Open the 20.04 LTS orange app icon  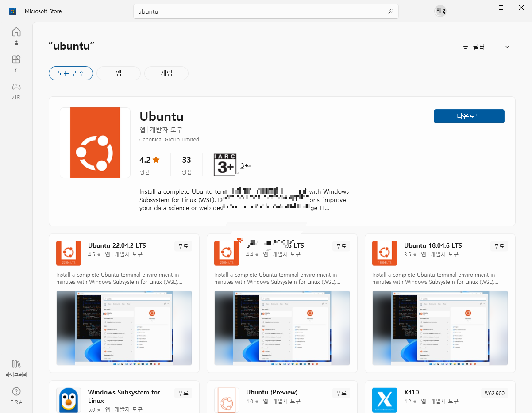pyautogui.click(x=227, y=253)
